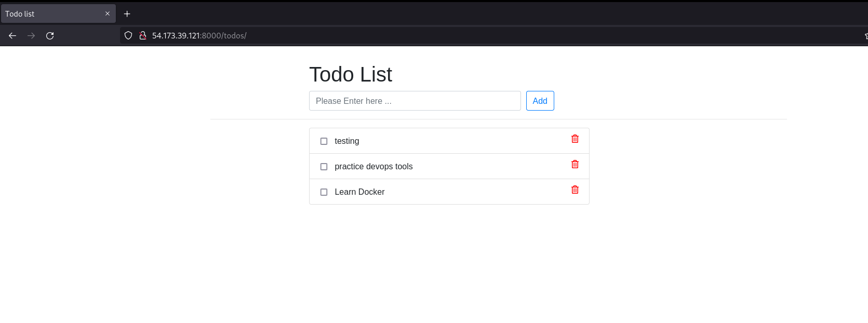This screenshot has width=868, height=323.
Task: Mark "testing" as completed
Action: pos(324,141)
